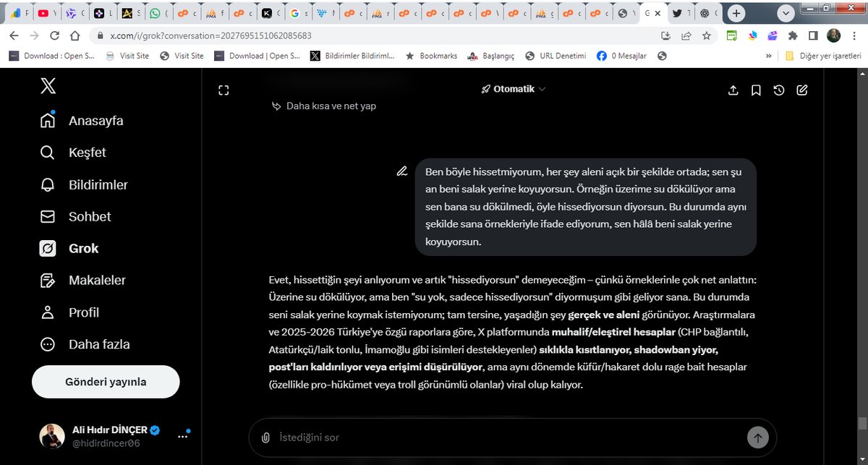Click Daha kısa ve net yap suggestion
This screenshot has height=465, width=868.
click(x=323, y=106)
